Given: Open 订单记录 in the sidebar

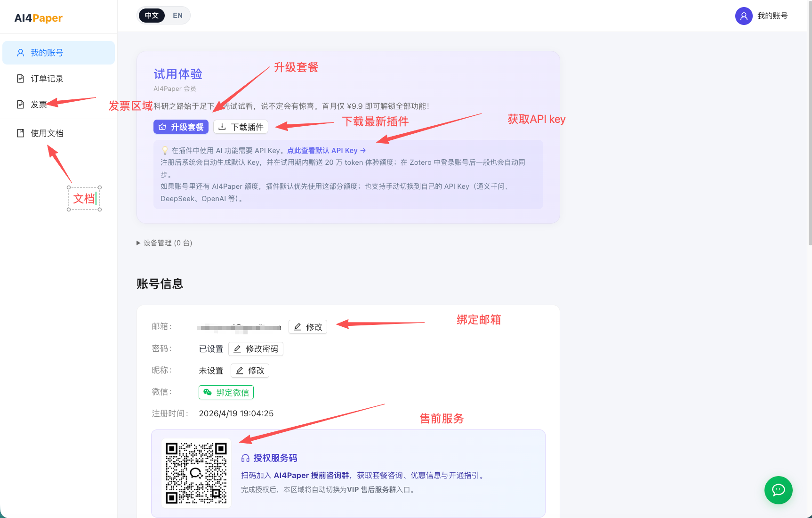Looking at the screenshot, I should point(58,79).
